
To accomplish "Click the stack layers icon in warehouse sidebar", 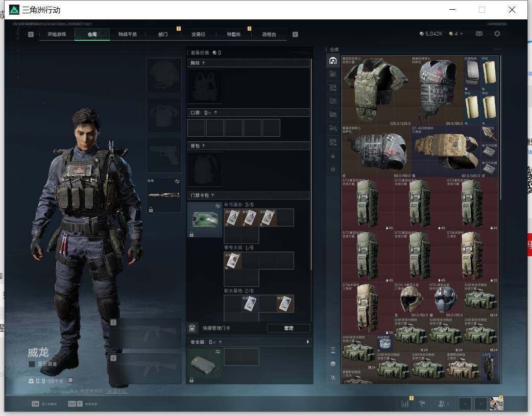I will (333, 363).
